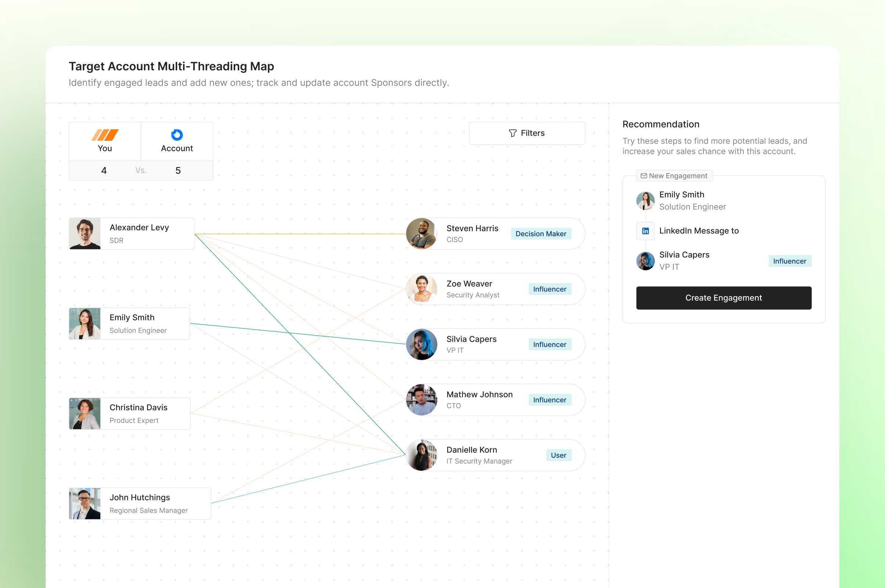The height and width of the screenshot is (588, 885).
Task: Click Create Engagement button
Action: 724,298
